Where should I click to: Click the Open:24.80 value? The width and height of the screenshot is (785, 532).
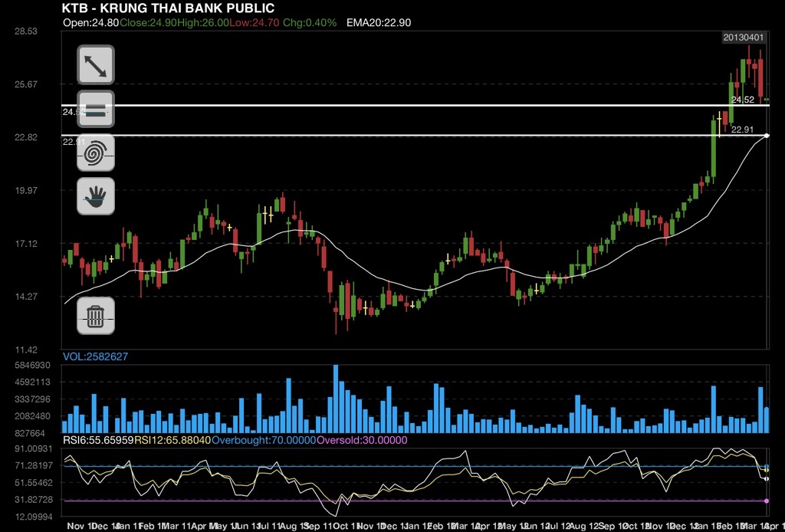tap(91, 23)
